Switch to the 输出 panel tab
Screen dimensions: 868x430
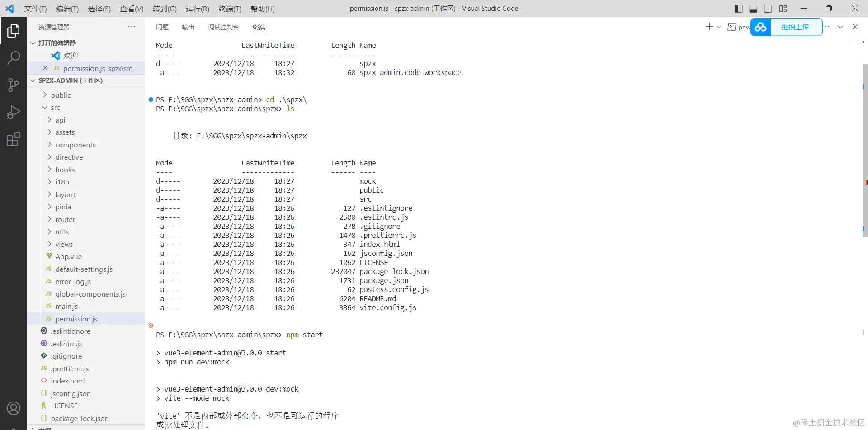188,27
